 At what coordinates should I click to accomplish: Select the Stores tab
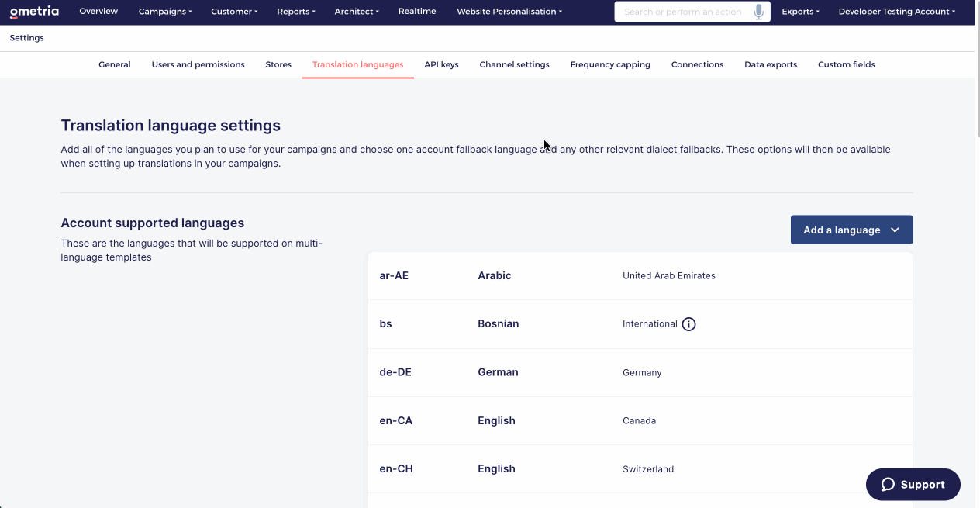click(x=278, y=65)
